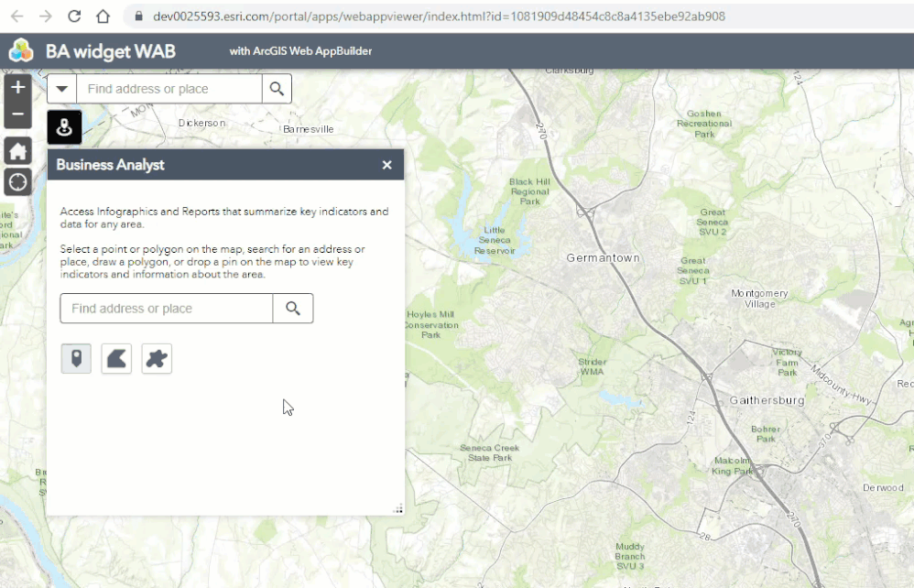Click the Malcolm King Park label
914x588 pixels.
pos(733,465)
